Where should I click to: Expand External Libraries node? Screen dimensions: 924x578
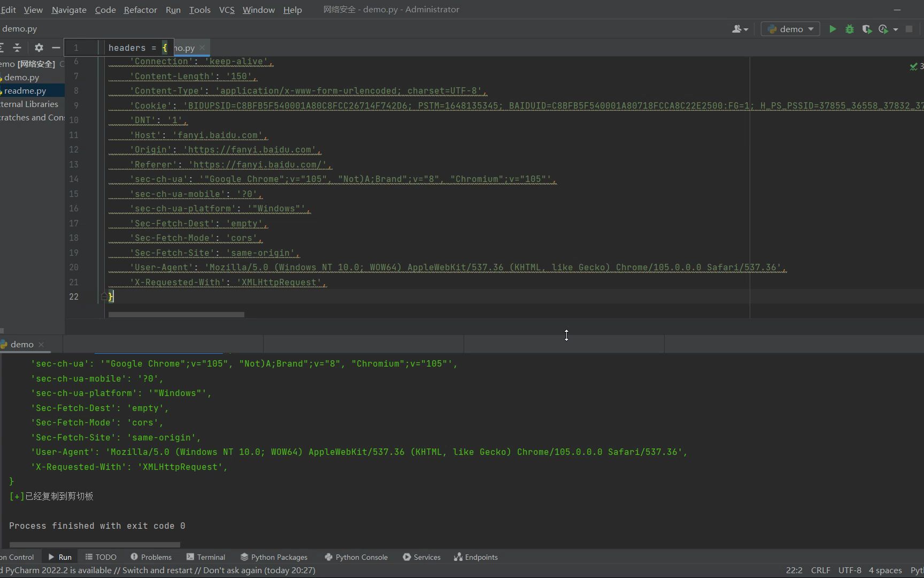point(29,104)
